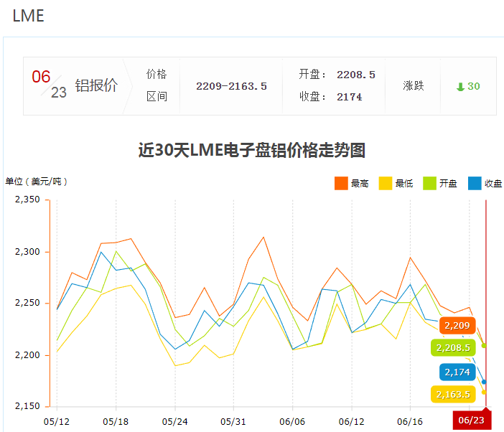The image size is (504, 432).
Task: Click the 2,250 y-axis label
Action: 27,303
